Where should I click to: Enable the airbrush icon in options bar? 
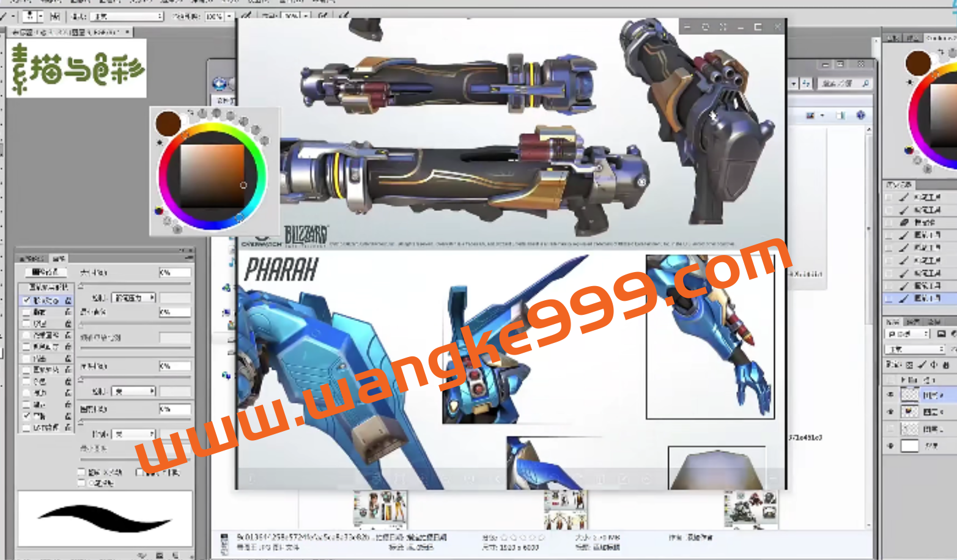(322, 16)
